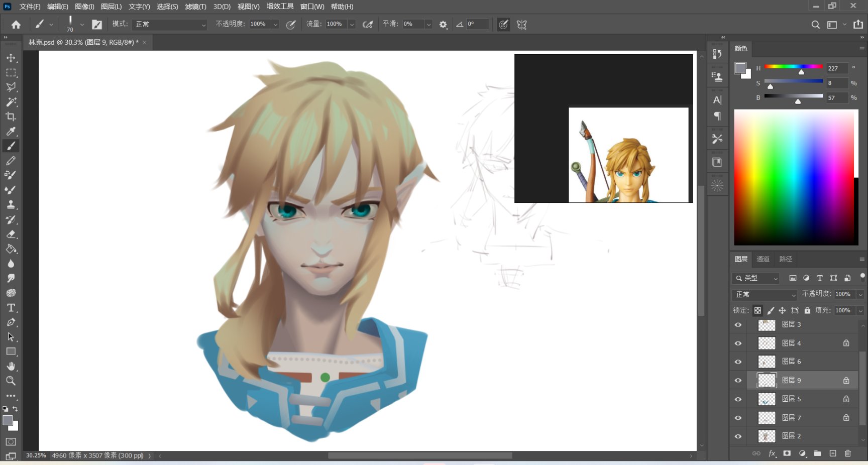Select the Rectangular Marquee tool

tap(11, 73)
